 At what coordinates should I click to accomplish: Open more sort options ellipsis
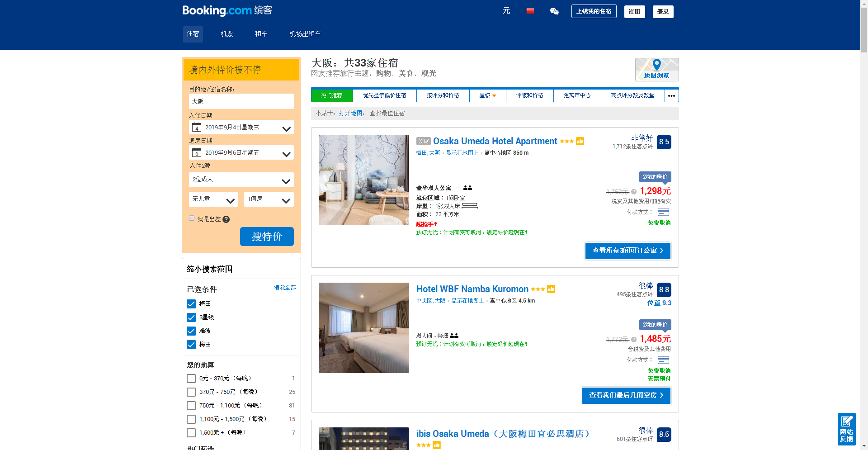tap(671, 95)
